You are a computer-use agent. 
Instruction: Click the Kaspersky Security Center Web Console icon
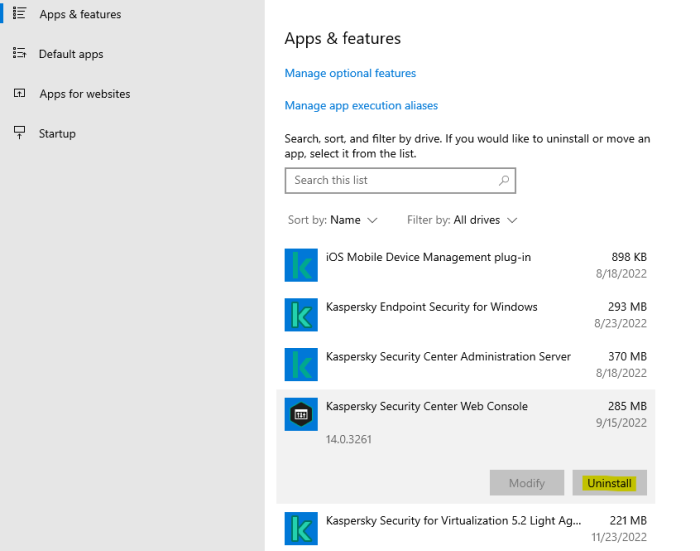click(301, 414)
